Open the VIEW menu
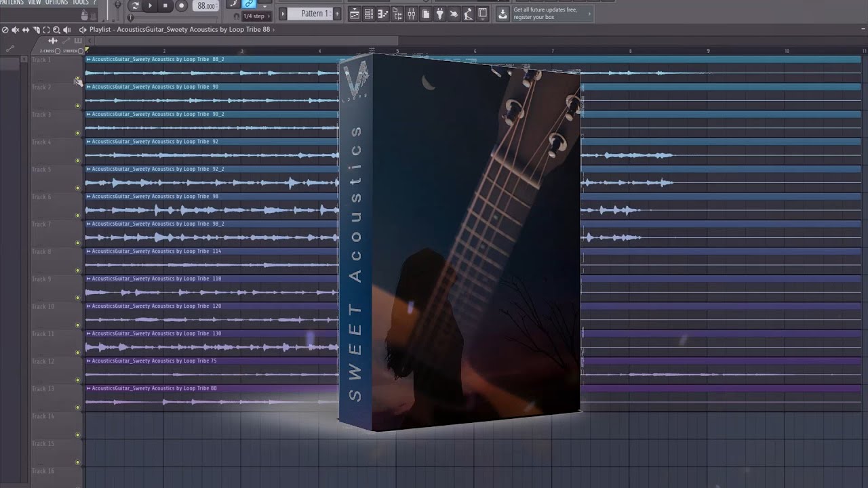 (35, 3)
